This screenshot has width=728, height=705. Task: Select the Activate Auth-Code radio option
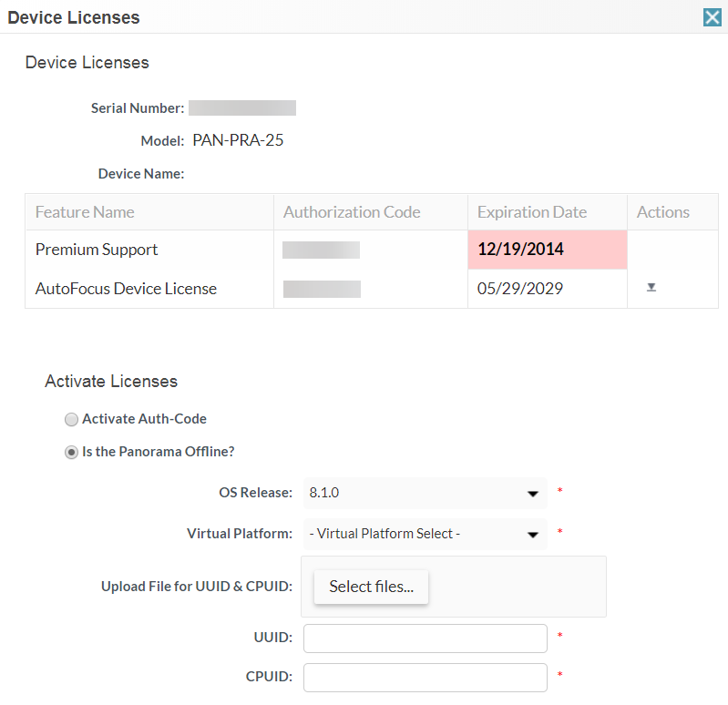[71, 420]
